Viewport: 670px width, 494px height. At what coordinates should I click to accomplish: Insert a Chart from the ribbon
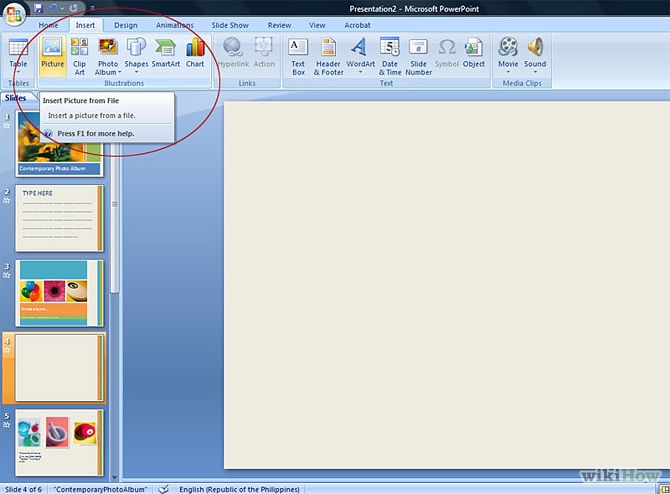tap(195, 52)
